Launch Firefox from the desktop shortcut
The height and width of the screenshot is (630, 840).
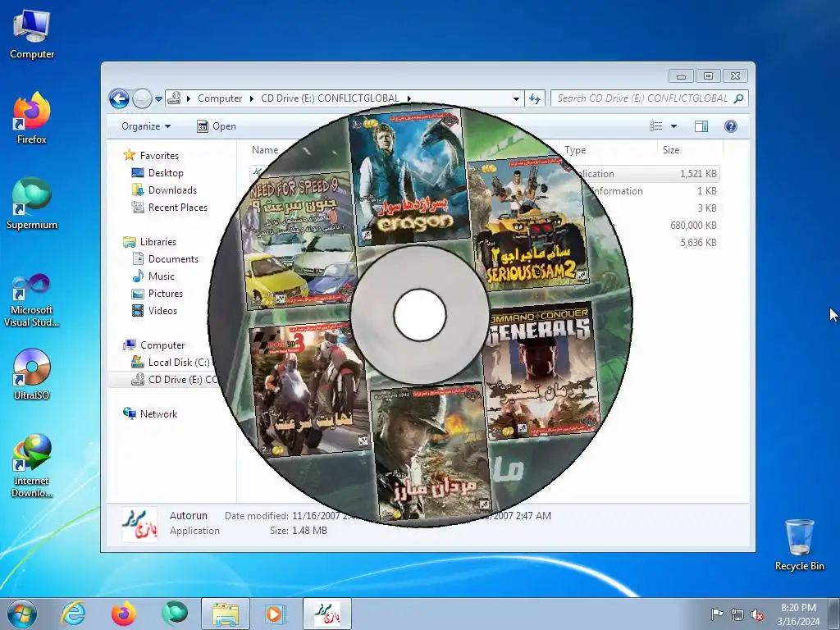[x=32, y=118]
